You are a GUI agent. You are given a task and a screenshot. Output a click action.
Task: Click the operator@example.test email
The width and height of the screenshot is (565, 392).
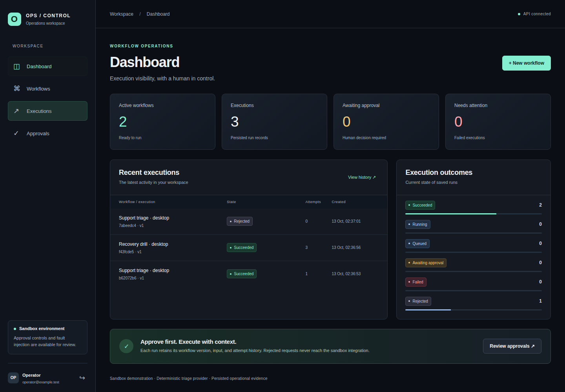41,382
